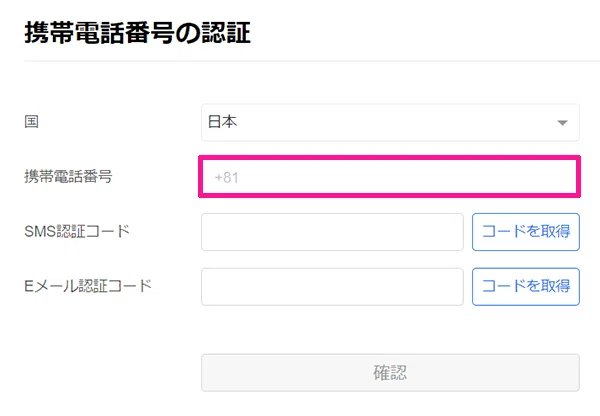The image size is (600, 416).
Task: Request the email verification code
Action: pyautogui.click(x=526, y=287)
